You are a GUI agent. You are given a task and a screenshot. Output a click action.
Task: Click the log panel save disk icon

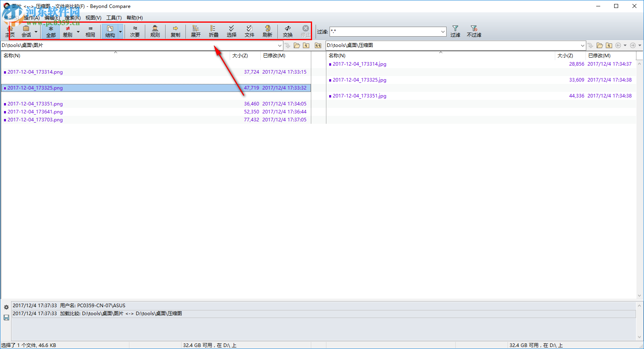tap(6, 318)
